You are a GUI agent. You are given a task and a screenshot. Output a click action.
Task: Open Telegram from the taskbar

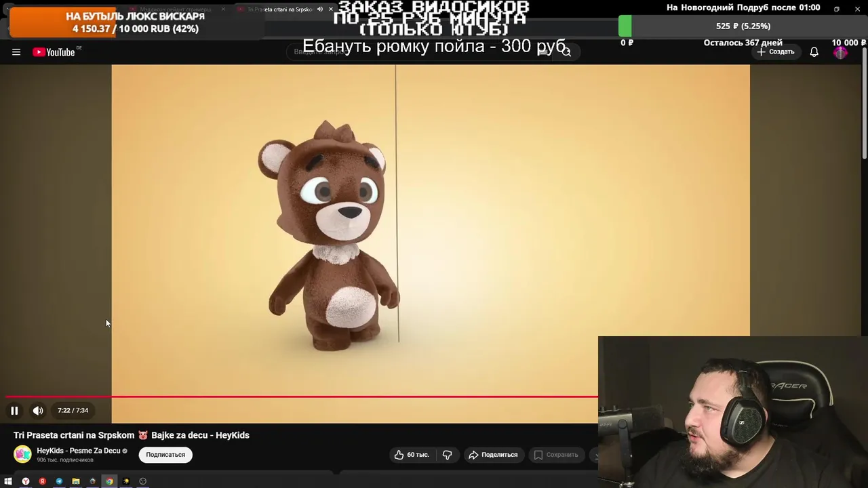(x=59, y=482)
